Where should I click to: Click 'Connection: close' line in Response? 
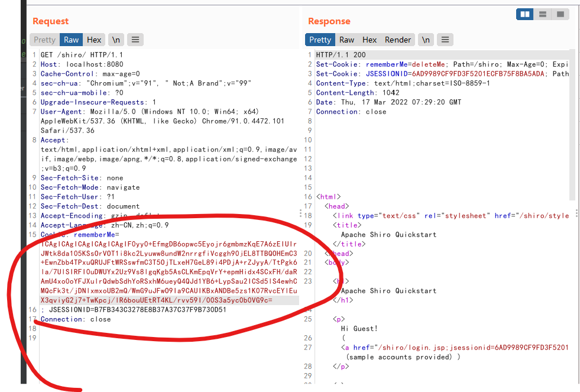pos(351,112)
